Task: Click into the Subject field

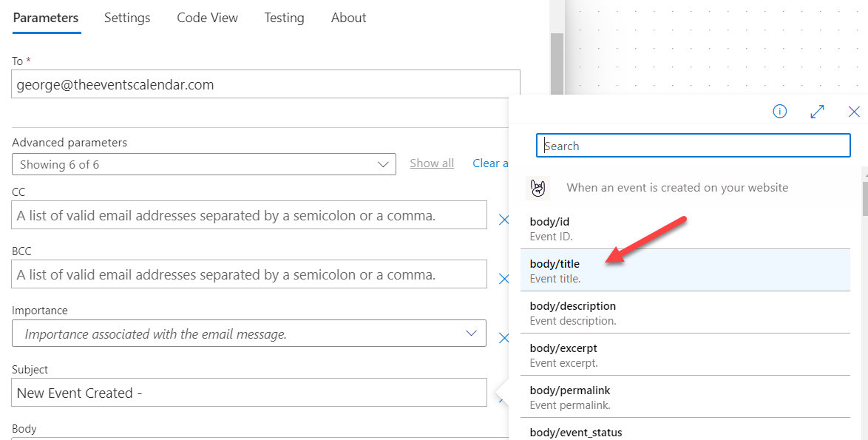Action: (x=249, y=393)
